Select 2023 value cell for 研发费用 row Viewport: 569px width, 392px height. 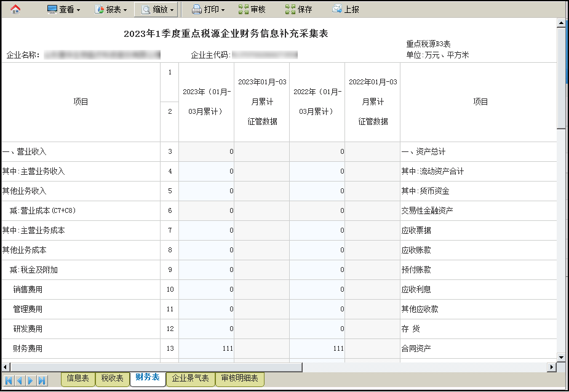pos(207,329)
